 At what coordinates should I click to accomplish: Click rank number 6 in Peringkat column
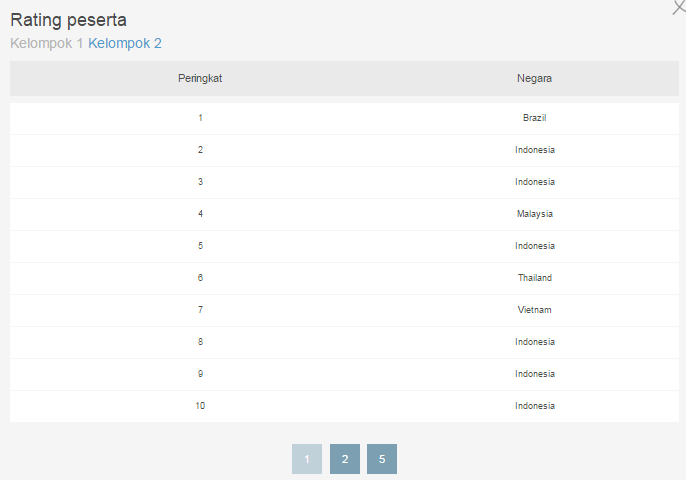[200, 278]
